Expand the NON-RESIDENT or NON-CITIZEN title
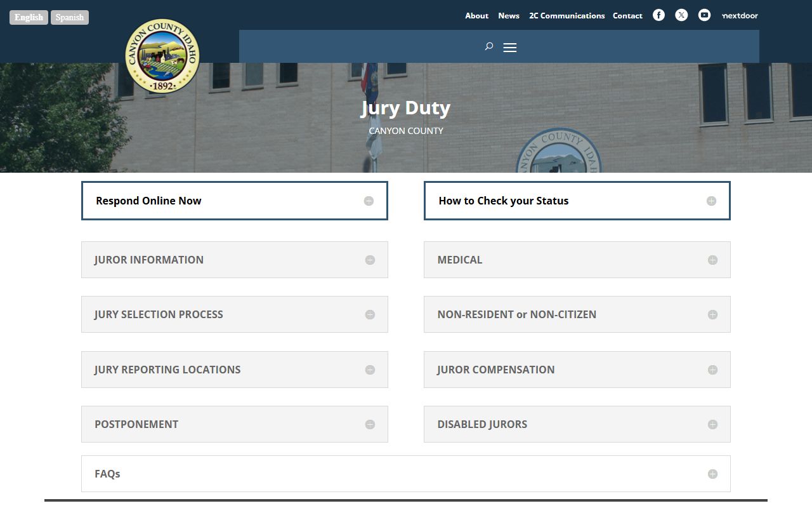This screenshot has width=812, height=508. click(517, 314)
